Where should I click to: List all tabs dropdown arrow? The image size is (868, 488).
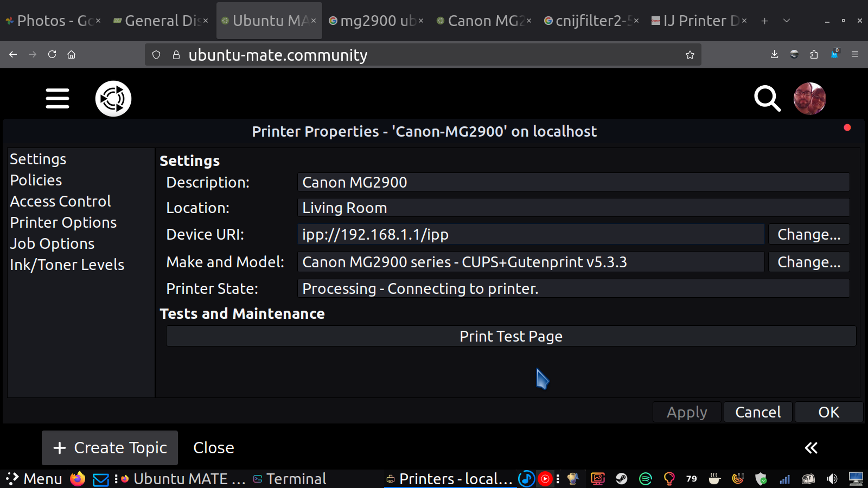point(787,21)
